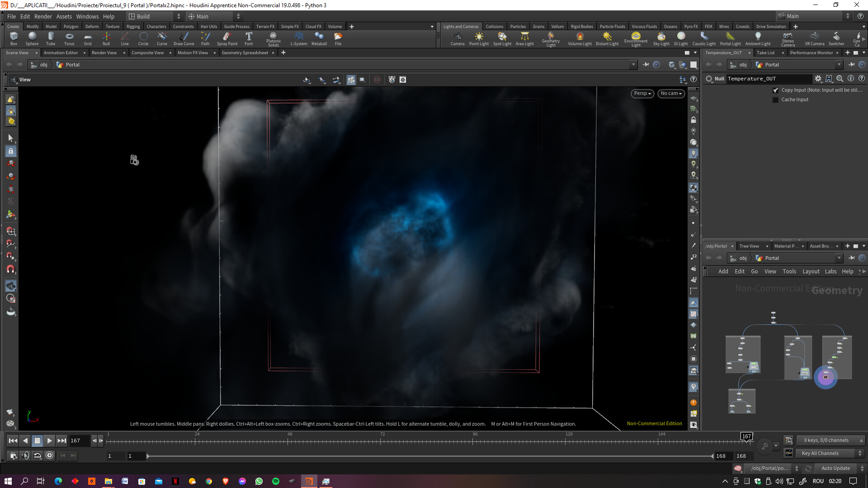
Task: Create an Environment Light
Action: pos(636,38)
